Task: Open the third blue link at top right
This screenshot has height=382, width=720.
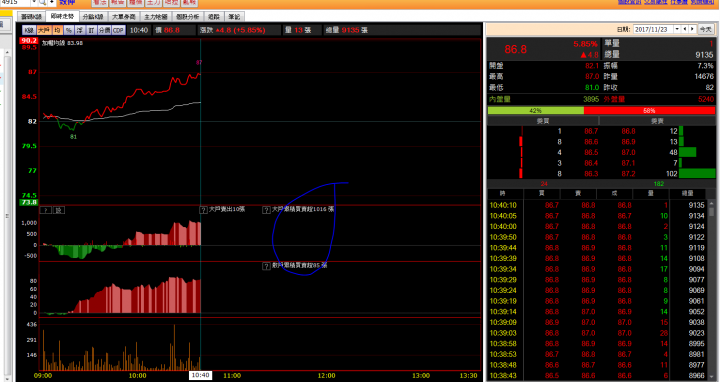Action: [x=679, y=2]
